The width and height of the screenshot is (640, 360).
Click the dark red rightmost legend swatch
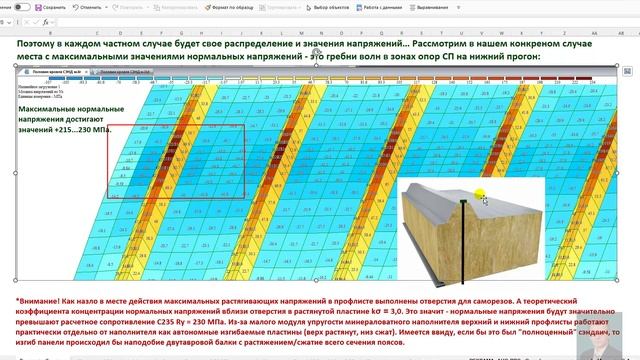coord(584,78)
